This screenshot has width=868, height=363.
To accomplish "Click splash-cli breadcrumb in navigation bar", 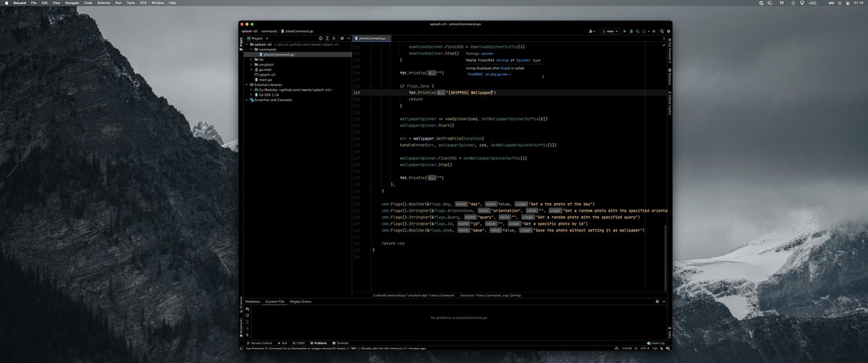I will [x=249, y=31].
